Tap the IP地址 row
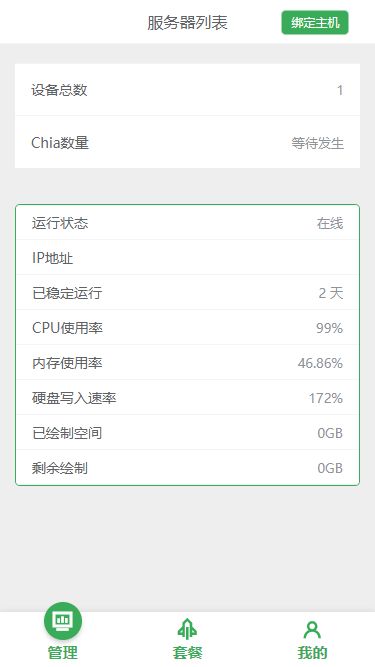This screenshot has width=375, height=667. tap(188, 257)
